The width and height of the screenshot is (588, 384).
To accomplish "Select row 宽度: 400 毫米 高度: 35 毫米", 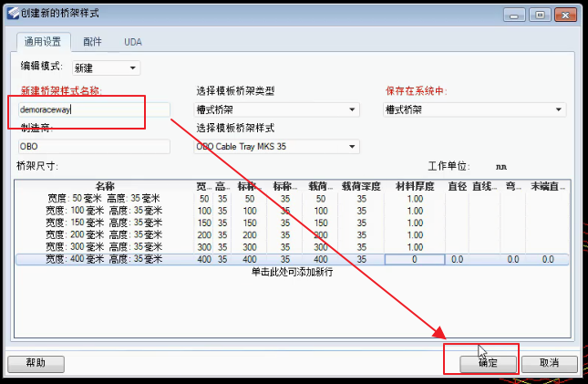I will pyautogui.click(x=292, y=259).
